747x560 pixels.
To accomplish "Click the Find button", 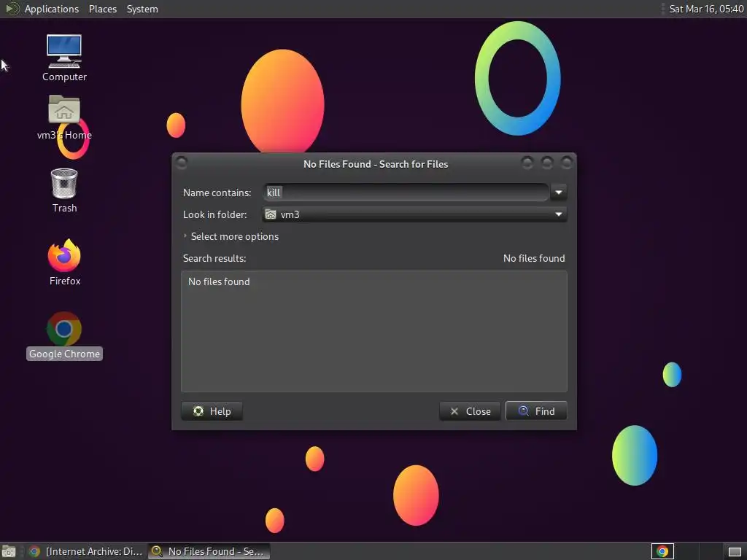I will coord(536,411).
